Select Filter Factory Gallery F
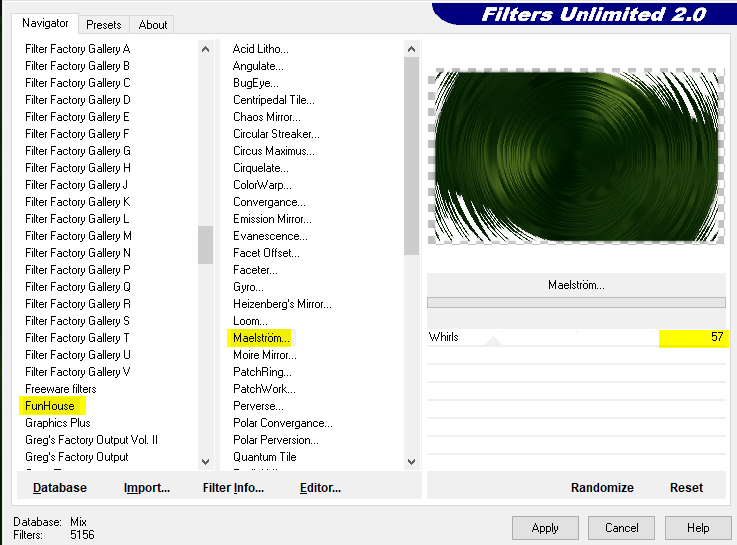This screenshot has height=545, width=737. (77, 134)
